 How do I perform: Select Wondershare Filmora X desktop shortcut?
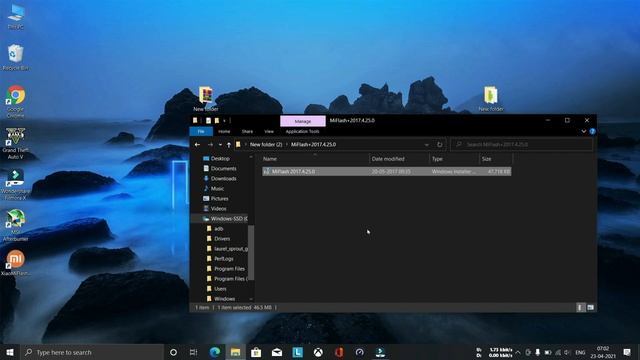16,184
